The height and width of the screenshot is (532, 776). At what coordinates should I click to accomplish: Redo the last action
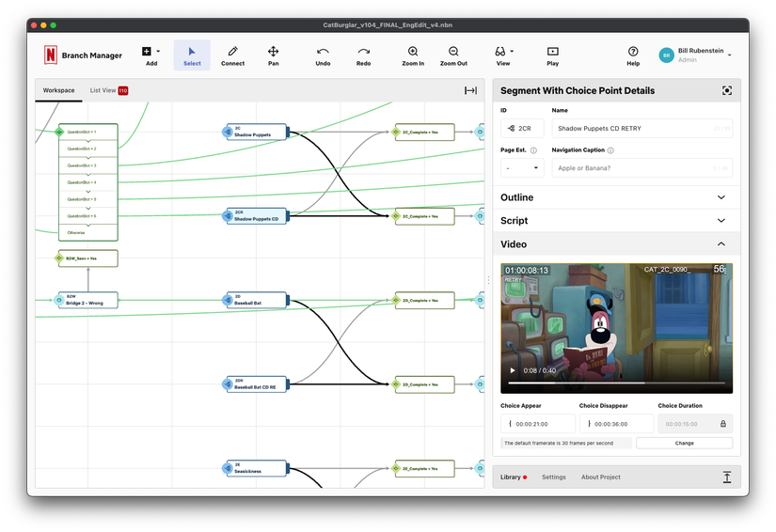[363, 55]
